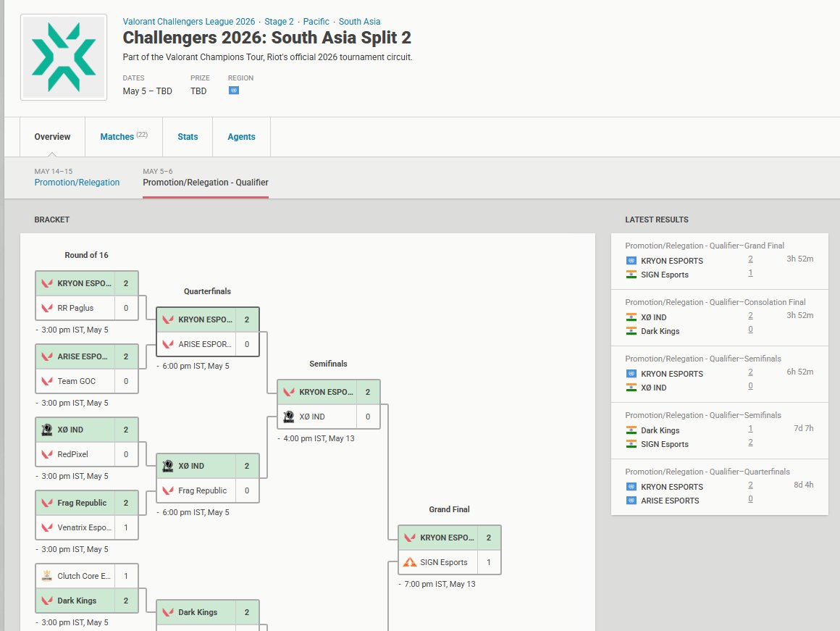840x631 pixels.
Task: Click KRYON ESPORTS logo in Round of 16
Action: click(x=47, y=283)
